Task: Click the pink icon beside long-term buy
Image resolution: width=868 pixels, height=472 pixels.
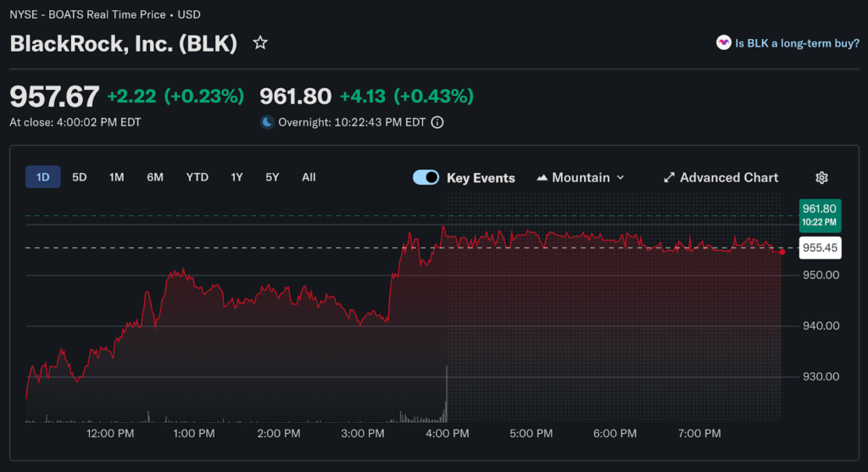Action: (723, 43)
